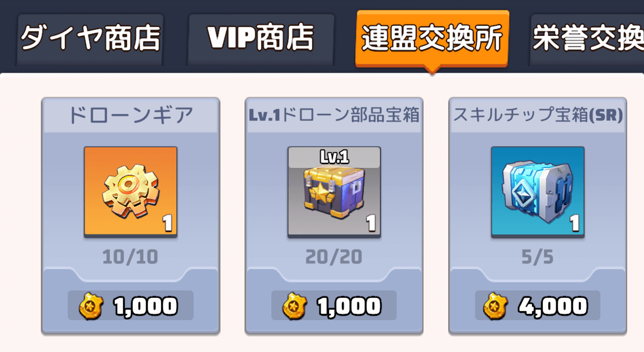The height and width of the screenshot is (352, 644).
Task: Click the 5/5 remaining stock counter
Action: (537, 257)
